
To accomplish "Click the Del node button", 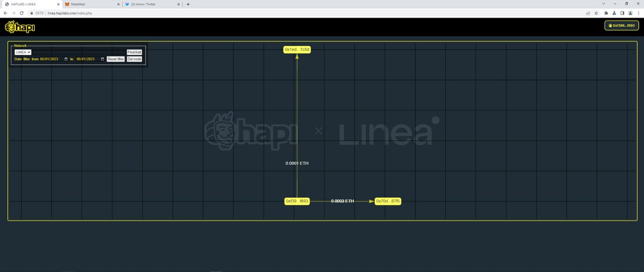I will 134,59.
